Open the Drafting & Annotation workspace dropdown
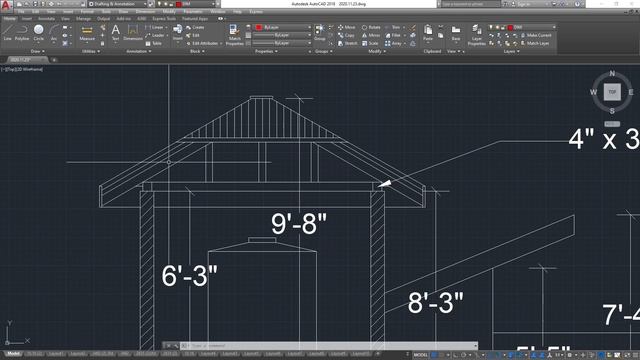Screen dimensions: 640x360 (118, 4)
